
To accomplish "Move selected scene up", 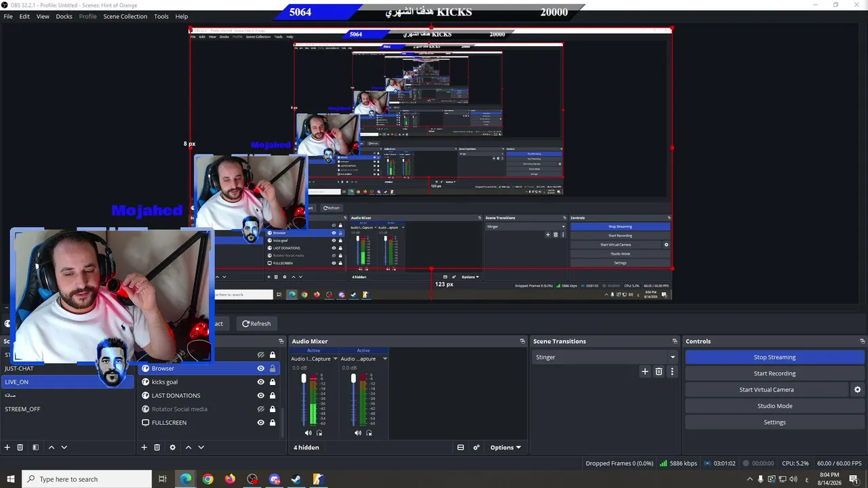I will [x=51, y=447].
